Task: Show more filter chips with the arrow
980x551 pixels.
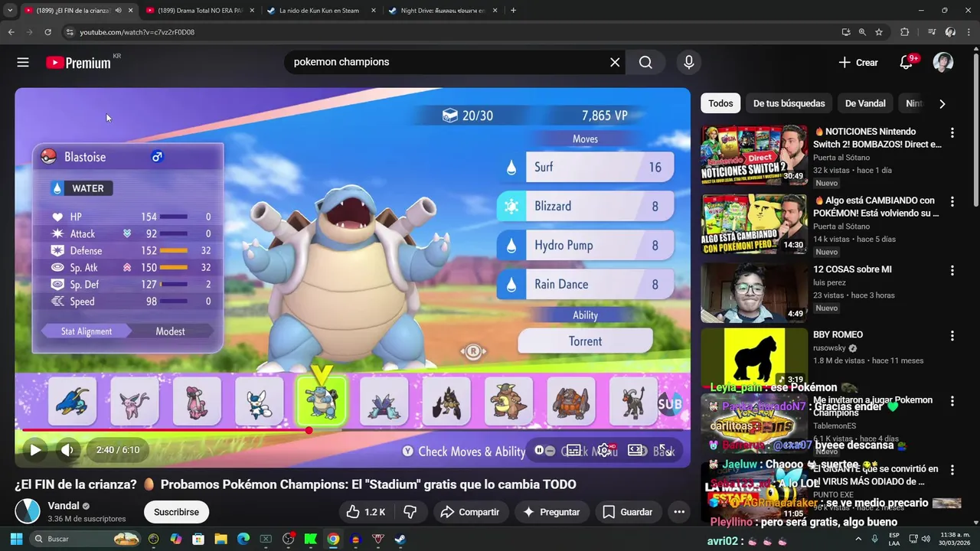Action: click(942, 103)
